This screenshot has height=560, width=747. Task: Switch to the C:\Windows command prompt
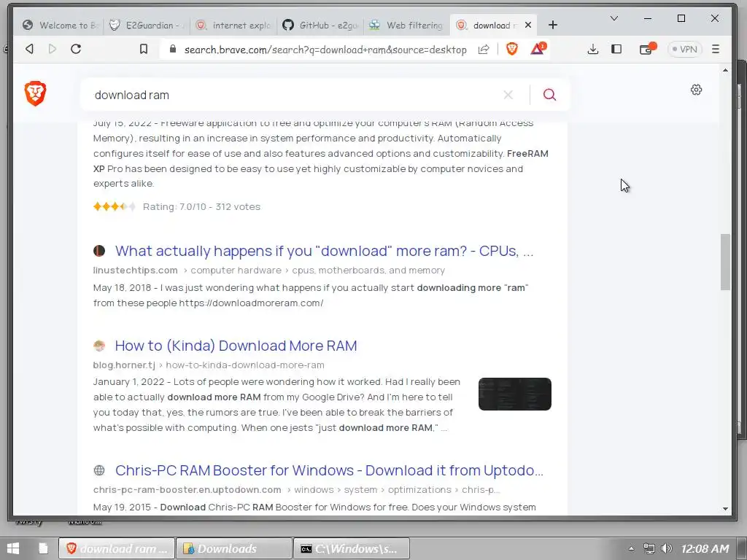coord(352,548)
